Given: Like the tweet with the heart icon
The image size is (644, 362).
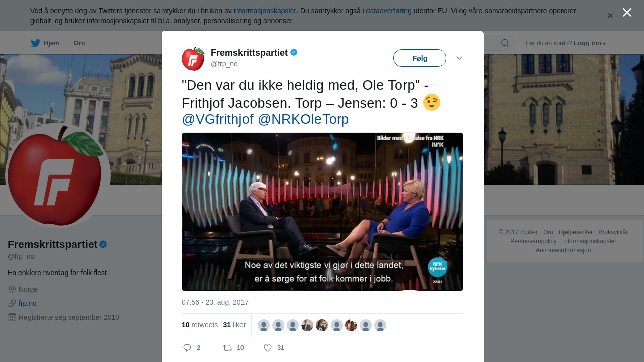Looking at the screenshot, I should [268, 348].
